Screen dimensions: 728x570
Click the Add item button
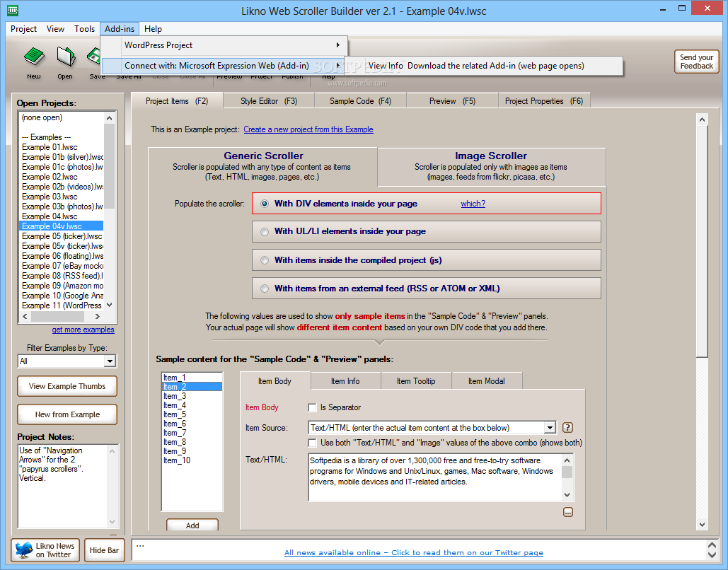(192, 525)
